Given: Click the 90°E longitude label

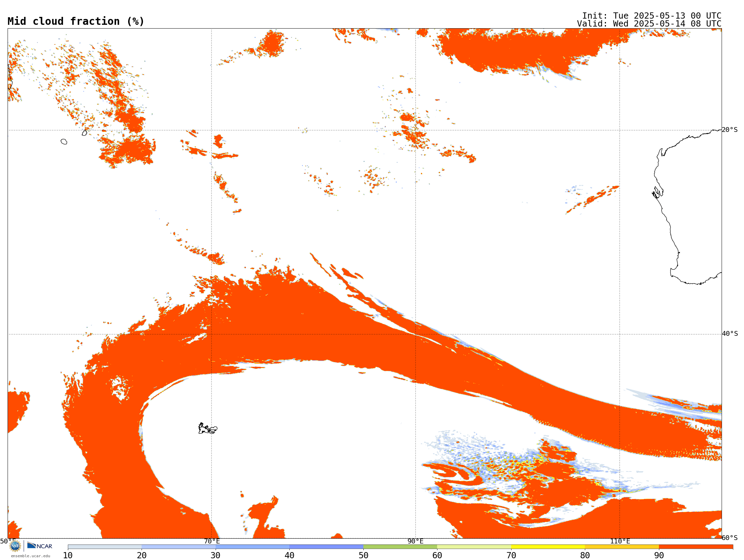Looking at the screenshot, I should point(415,541).
